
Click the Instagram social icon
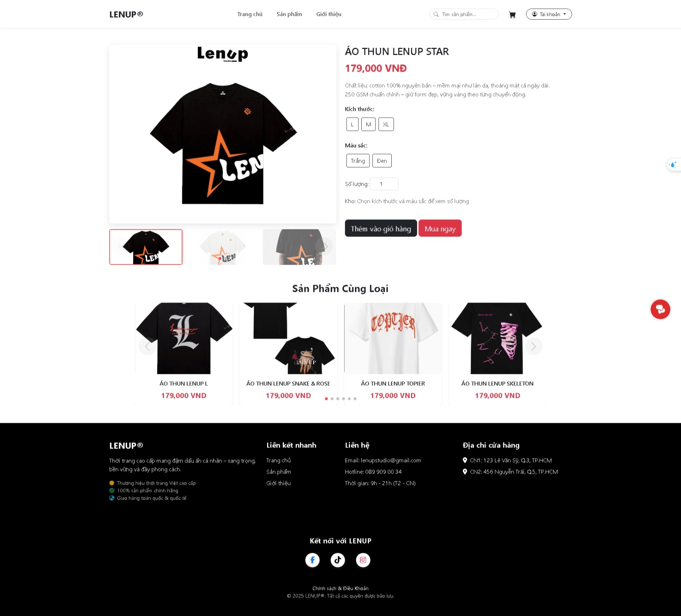point(363,560)
